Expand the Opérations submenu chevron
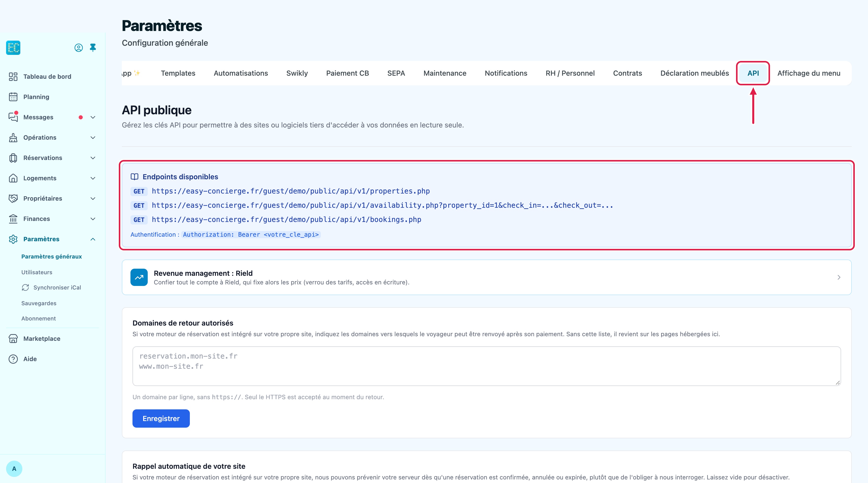The width and height of the screenshot is (868, 483). coord(93,138)
